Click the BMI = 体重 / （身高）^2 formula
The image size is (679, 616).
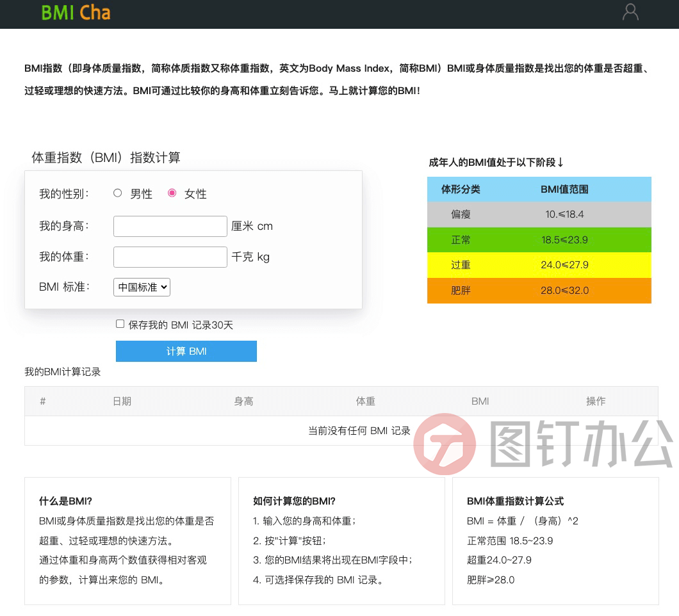pos(522,521)
